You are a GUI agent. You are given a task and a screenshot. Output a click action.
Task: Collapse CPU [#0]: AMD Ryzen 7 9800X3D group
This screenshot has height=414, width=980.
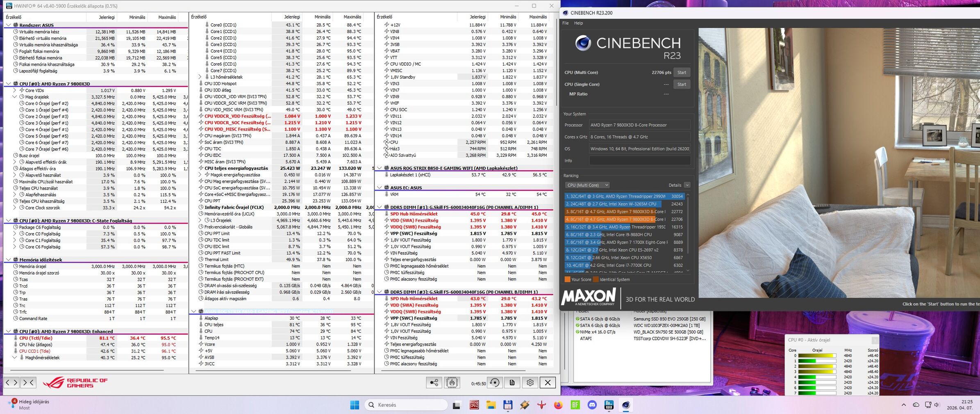coord(8,84)
